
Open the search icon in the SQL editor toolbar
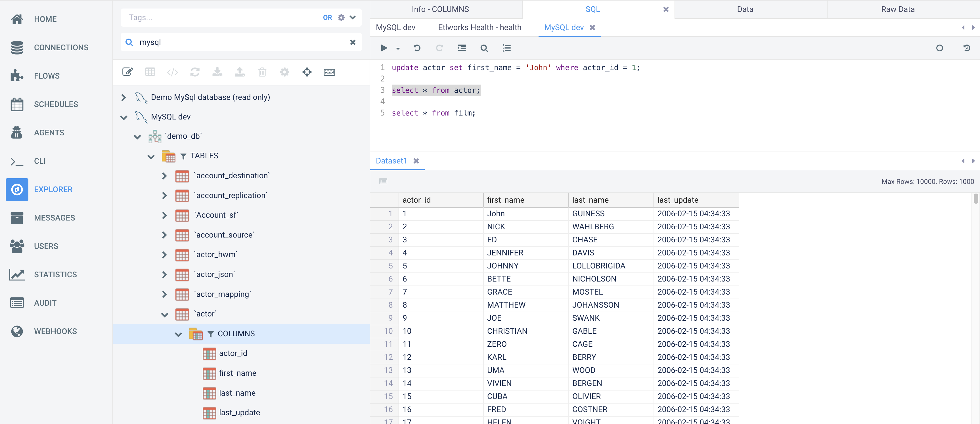(x=484, y=48)
